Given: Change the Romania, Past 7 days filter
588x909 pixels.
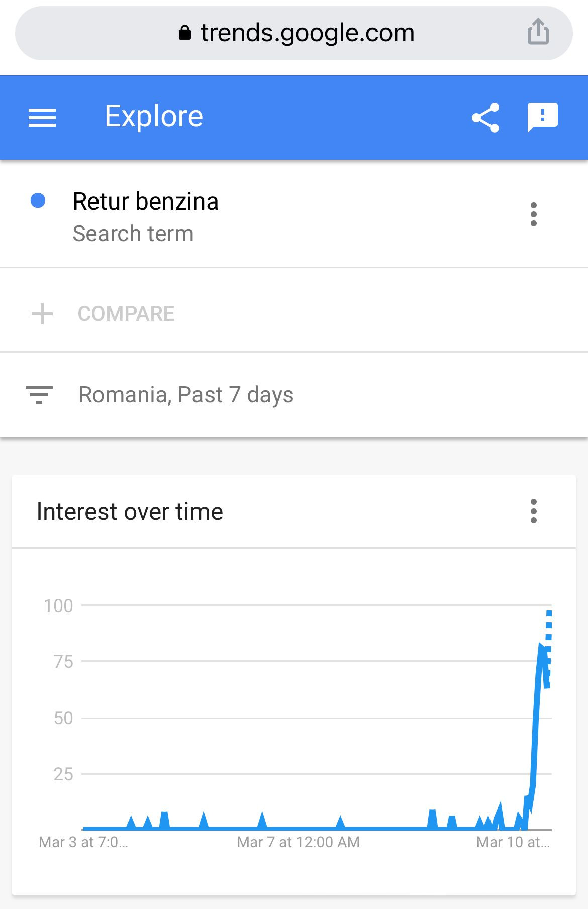Looking at the screenshot, I should pyautogui.click(x=186, y=395).
